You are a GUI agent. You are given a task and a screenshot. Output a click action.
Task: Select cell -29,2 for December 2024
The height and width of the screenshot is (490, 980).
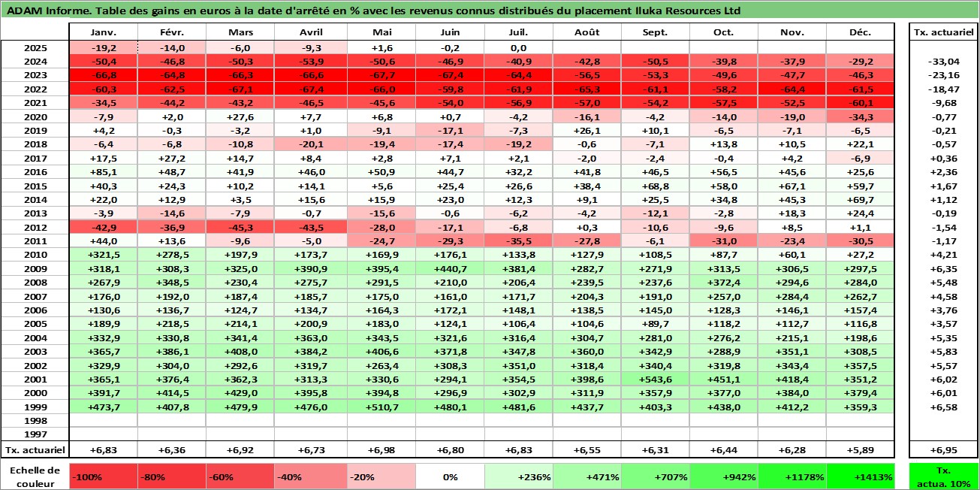click(861, 61)
